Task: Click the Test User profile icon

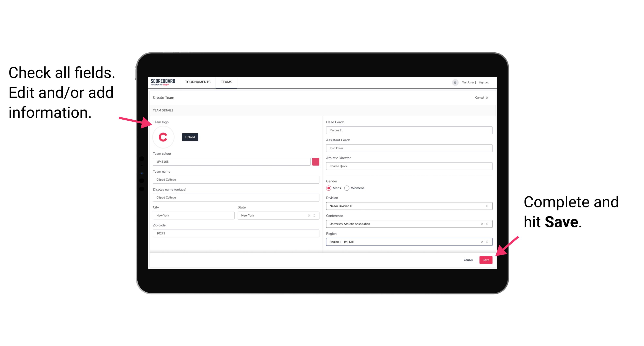Action: pos(453,82)
